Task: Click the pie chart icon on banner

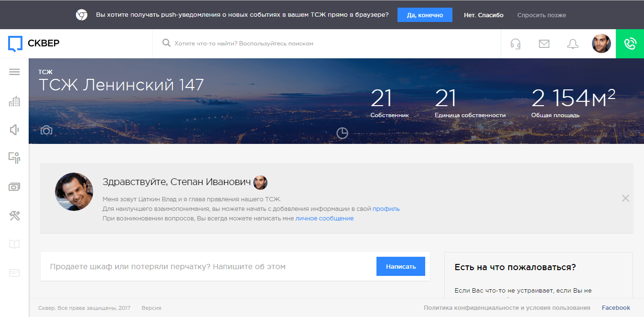Action: coord(342,133)
